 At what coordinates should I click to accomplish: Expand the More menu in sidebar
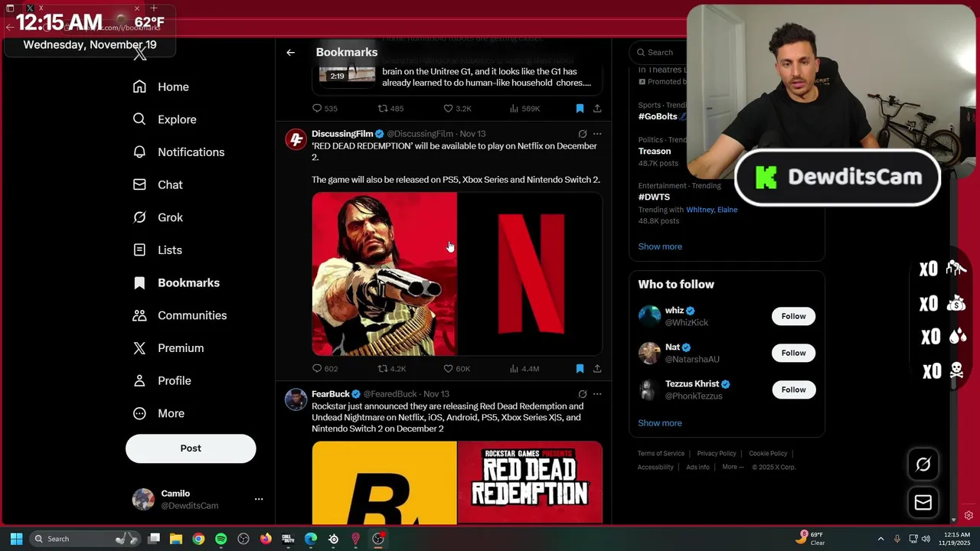159,413
